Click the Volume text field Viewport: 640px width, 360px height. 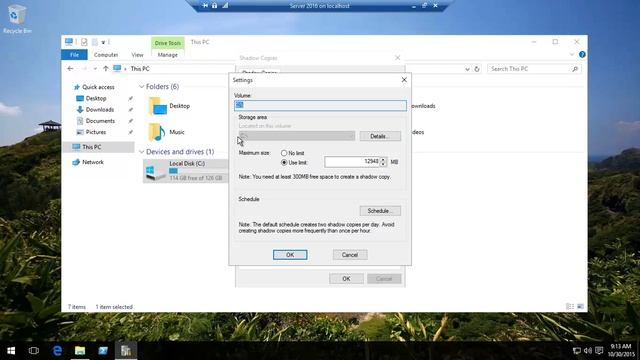[x=320, y=105]
